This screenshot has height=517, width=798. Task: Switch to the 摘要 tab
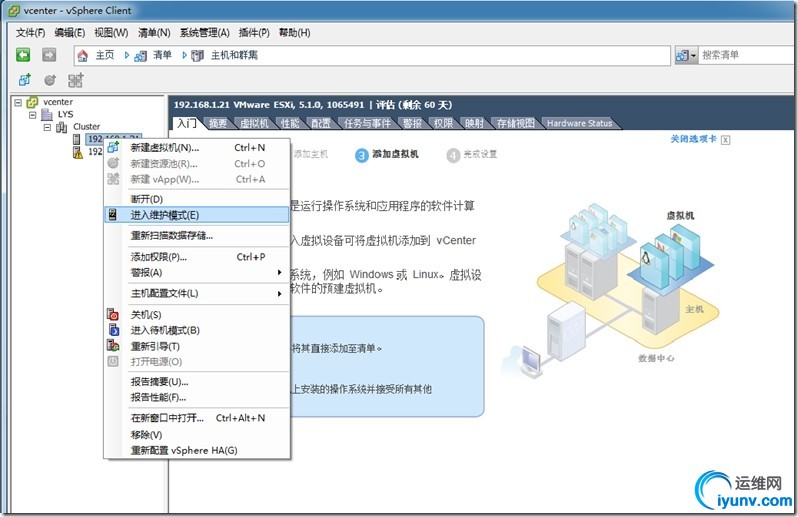pyautogui.click(x=218, y=123)
